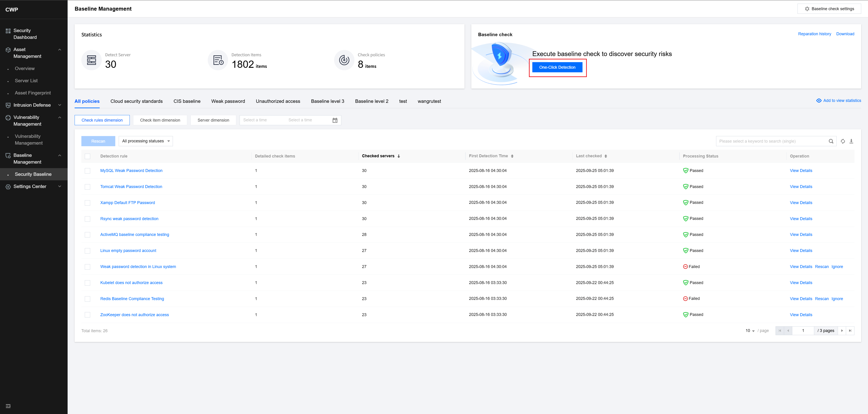Export table using the download icon
The width and height of the screenshot is (868, 414).
(x=851, y=141)
